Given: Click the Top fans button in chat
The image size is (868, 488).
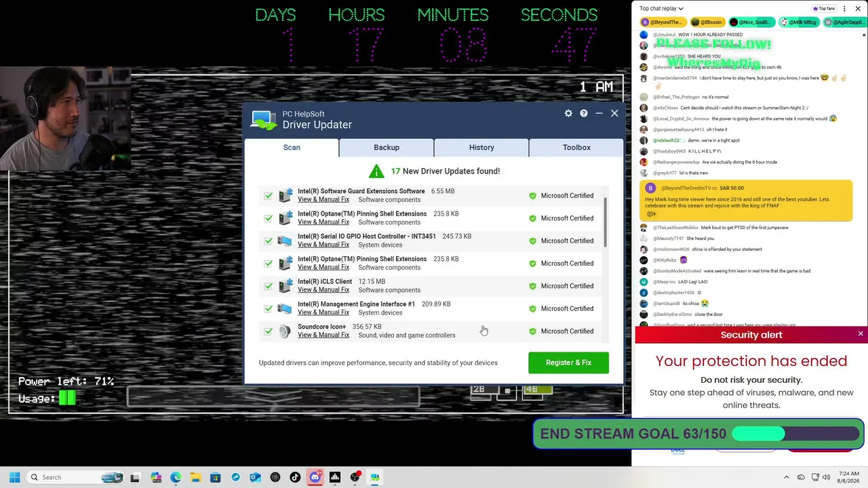Looking at the screenshot, I should click(x=823, y=9).
